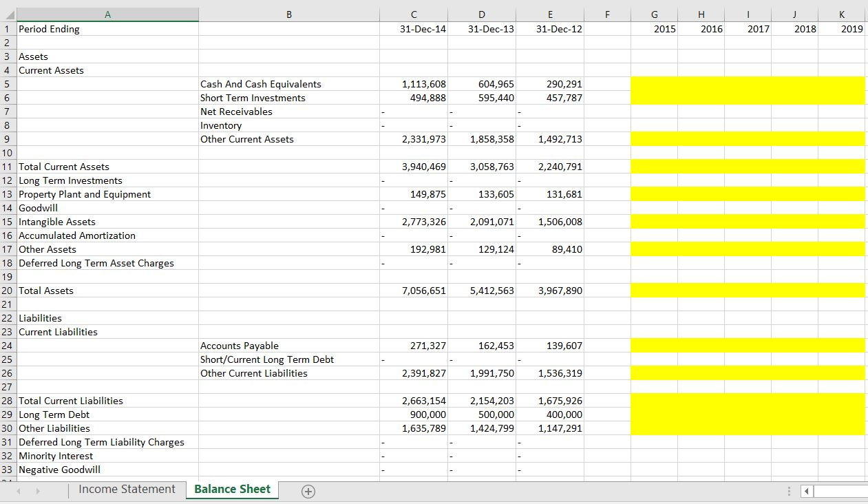The height and width of the screenshot is (504, 868).
Task: Select the Balance Sheet tab
Action: click(232, 490)
